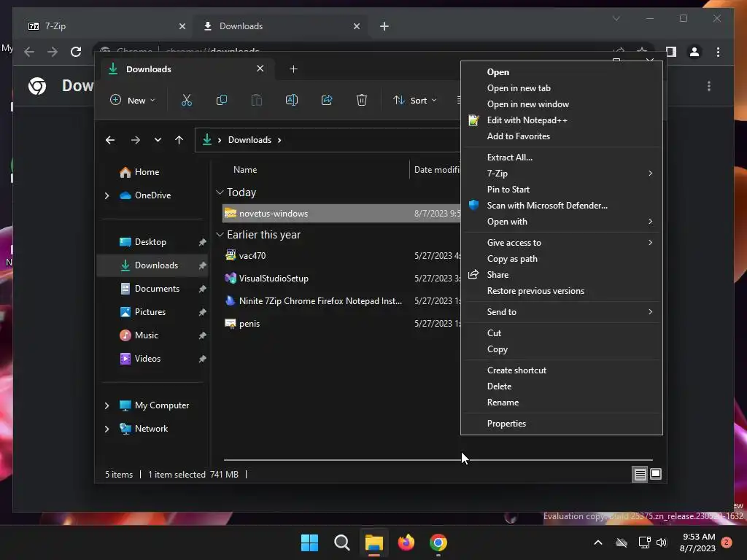Open recent locations chevron in Explorer navigation
Screen dimensions: 747x560
pyautogui.click(x=158, y=140)
